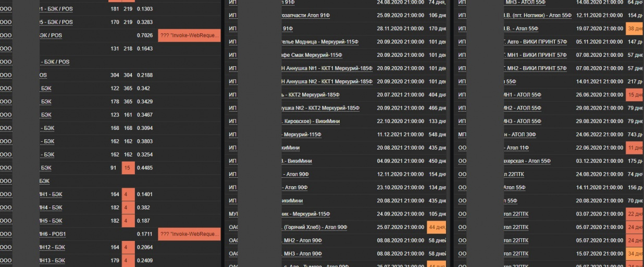Open 'Аннушка №2 - ККТ2 Меркурий-185Ф' link
The height and width of the screenshot is (267, 644).
pyautogui.click(x=321, y=108)
